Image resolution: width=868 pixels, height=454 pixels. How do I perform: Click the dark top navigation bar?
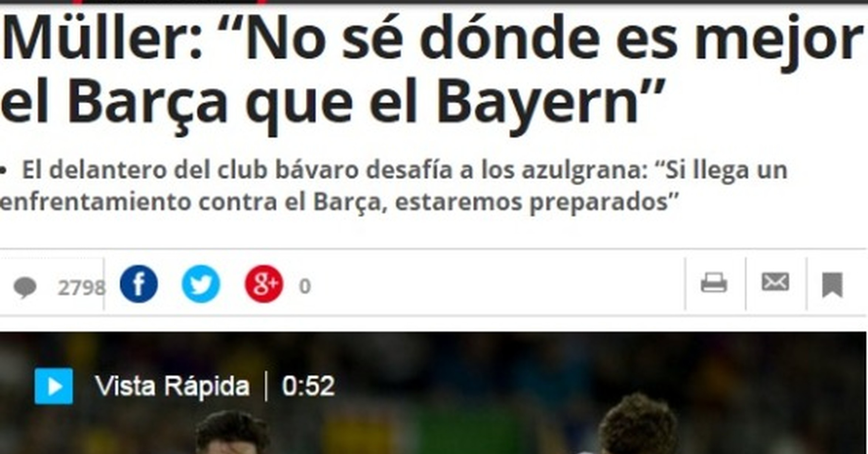434,2
